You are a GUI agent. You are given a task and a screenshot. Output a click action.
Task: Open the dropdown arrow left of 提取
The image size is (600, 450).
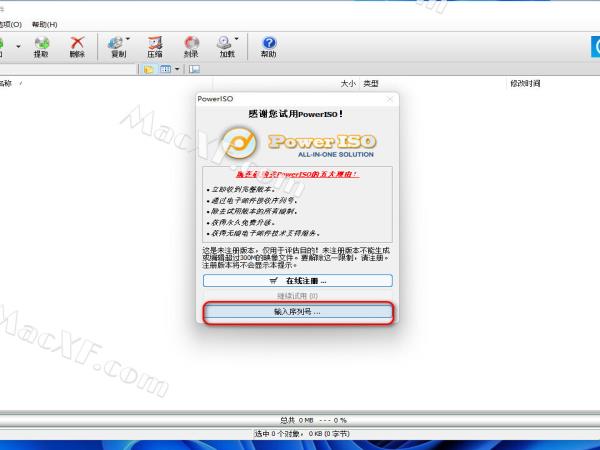[18, 47]
